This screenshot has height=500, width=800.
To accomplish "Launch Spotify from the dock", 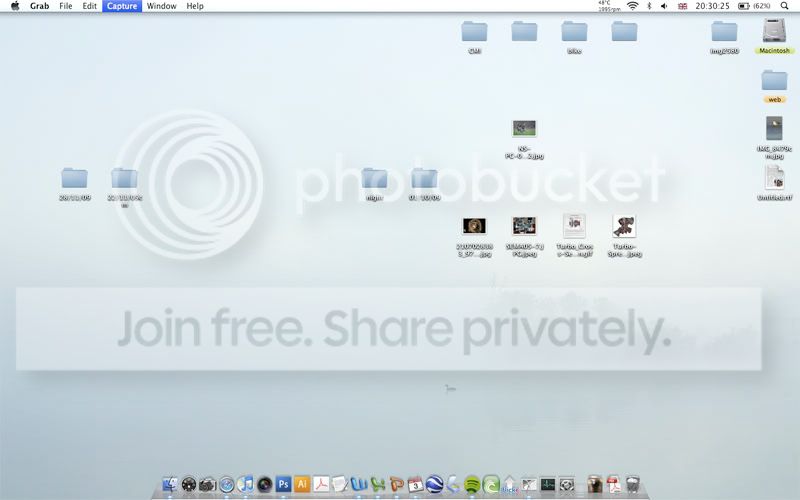I will [472, 484].
